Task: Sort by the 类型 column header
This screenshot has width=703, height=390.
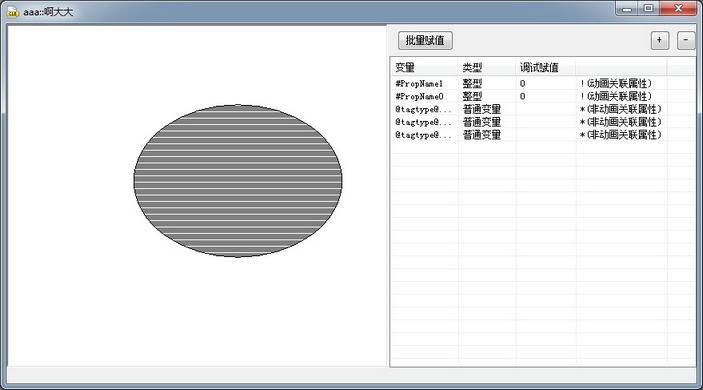Action: [x=487, y=67]
